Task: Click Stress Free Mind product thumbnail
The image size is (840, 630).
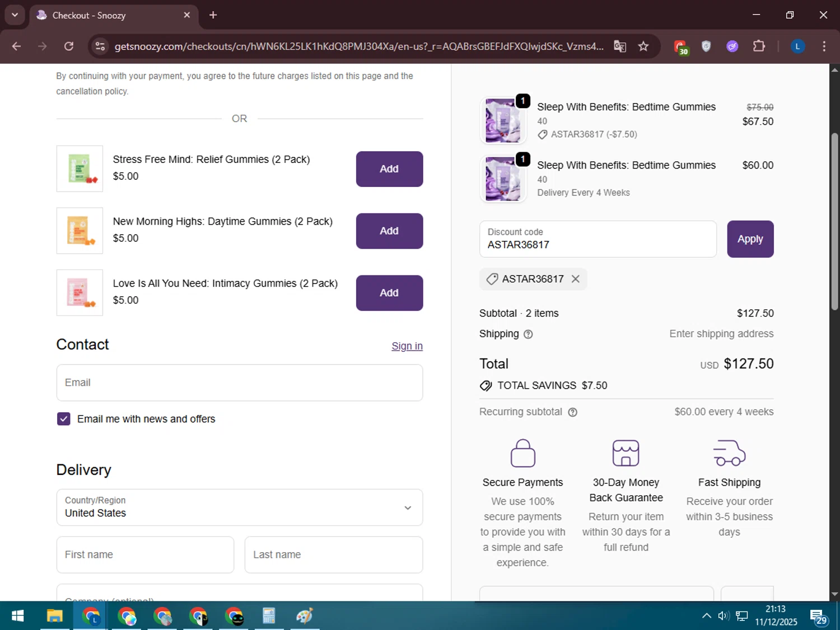Action: [x=80, y=169]
